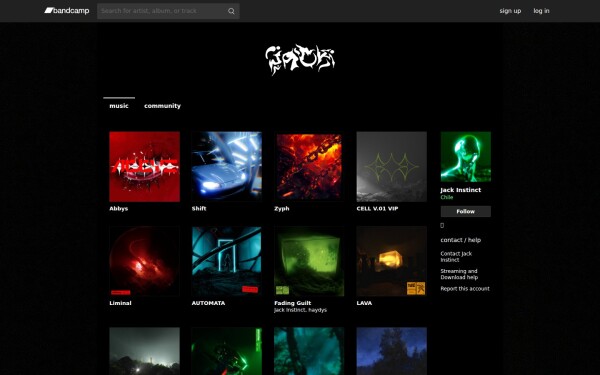Screen dimensions: 600x375
Task: Open Contact Jack Instinct link
Action: tap(456, 256)
